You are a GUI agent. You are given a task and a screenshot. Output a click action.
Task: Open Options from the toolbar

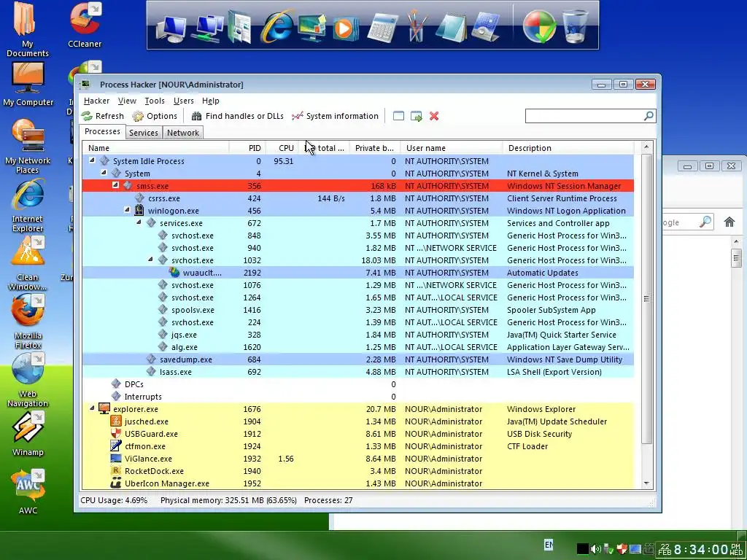tap(155, 116)
